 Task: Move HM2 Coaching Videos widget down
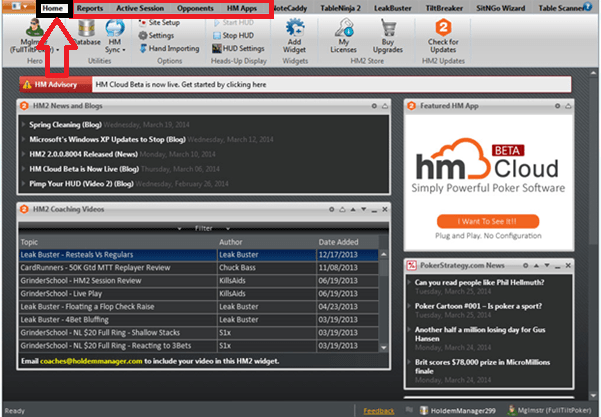point(363,209)
